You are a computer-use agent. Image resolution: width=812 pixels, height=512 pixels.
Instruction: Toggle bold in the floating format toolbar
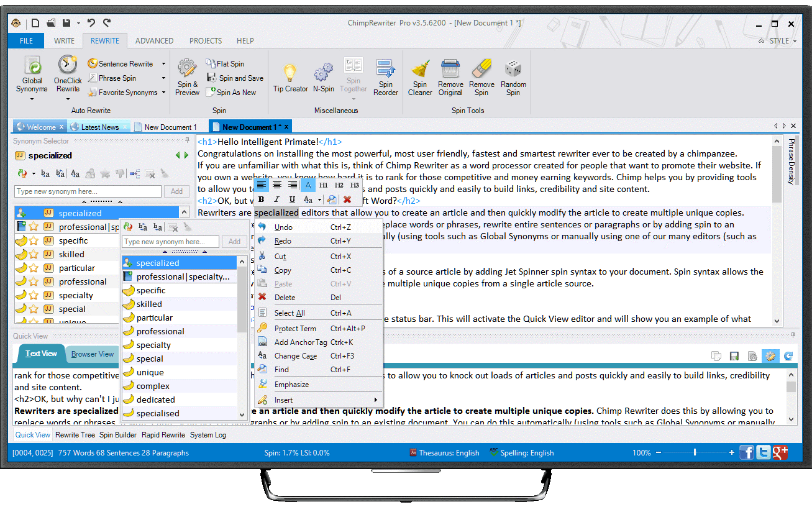(261, 199)
